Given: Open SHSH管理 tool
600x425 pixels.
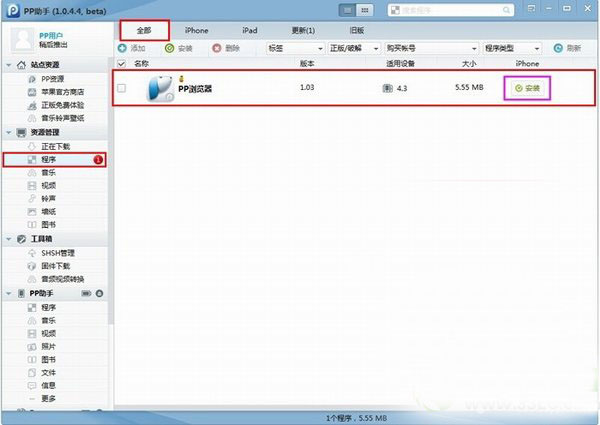Looking at the screenshot, I should [57, 253].
